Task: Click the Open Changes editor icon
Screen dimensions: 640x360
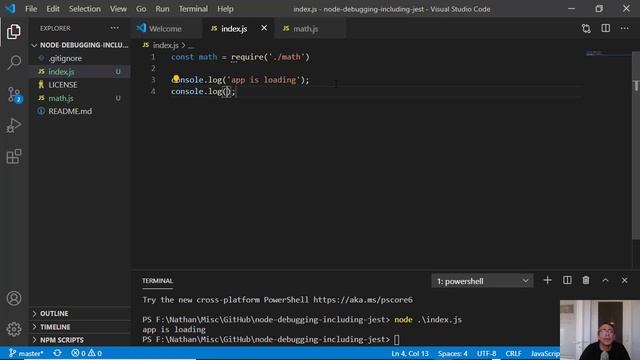Action: 586,29
